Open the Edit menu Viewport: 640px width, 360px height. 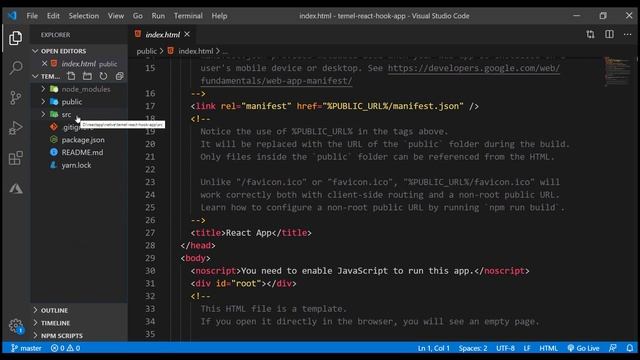tap(53, 16)
